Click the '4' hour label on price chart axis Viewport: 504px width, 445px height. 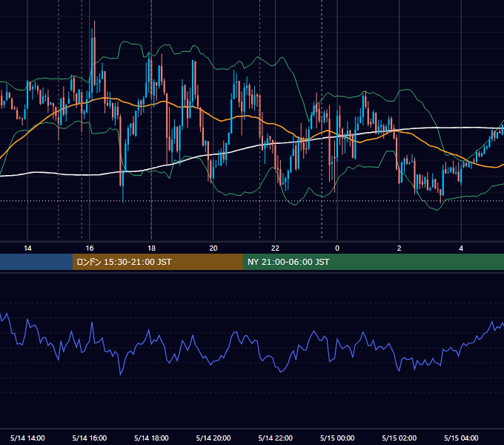coord(461,248)
